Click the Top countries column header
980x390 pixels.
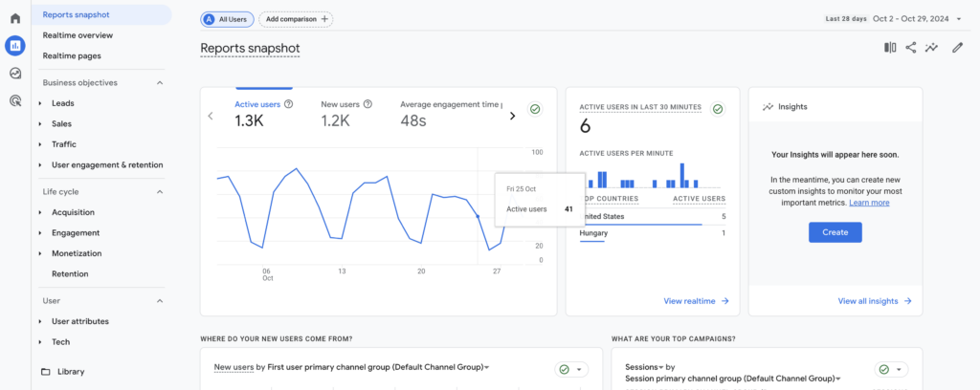click(x=610, y=199)
